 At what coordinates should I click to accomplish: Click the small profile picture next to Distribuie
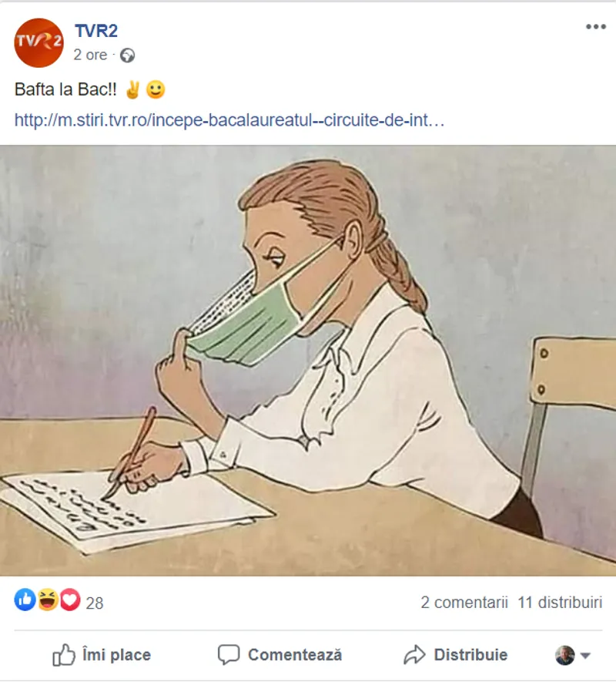coord(565,655)
